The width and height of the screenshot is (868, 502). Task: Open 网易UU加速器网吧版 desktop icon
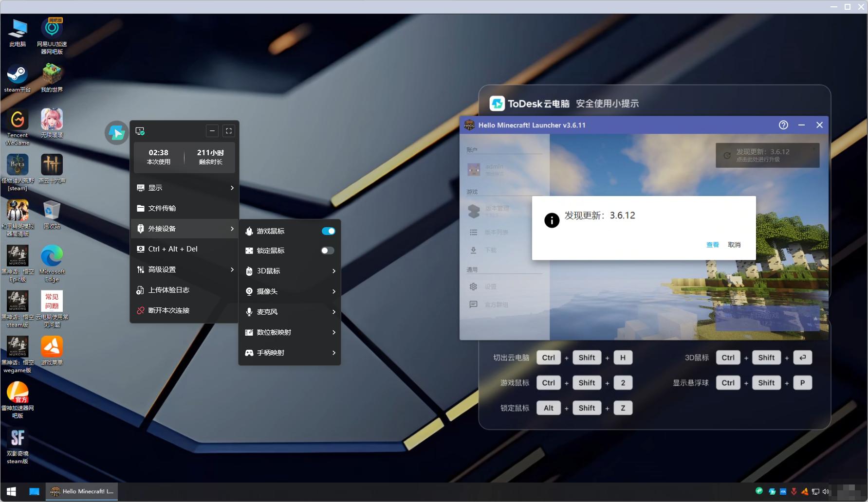coord(52,36)
